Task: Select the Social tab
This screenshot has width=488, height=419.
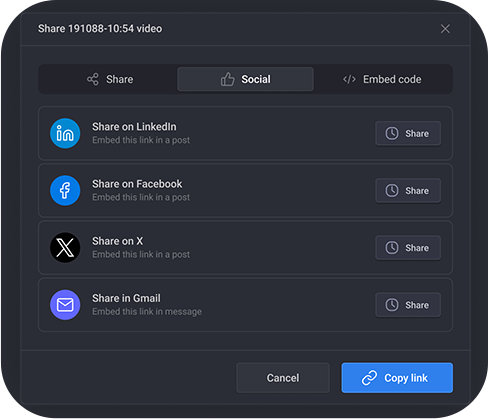Action: click(245, 79)
